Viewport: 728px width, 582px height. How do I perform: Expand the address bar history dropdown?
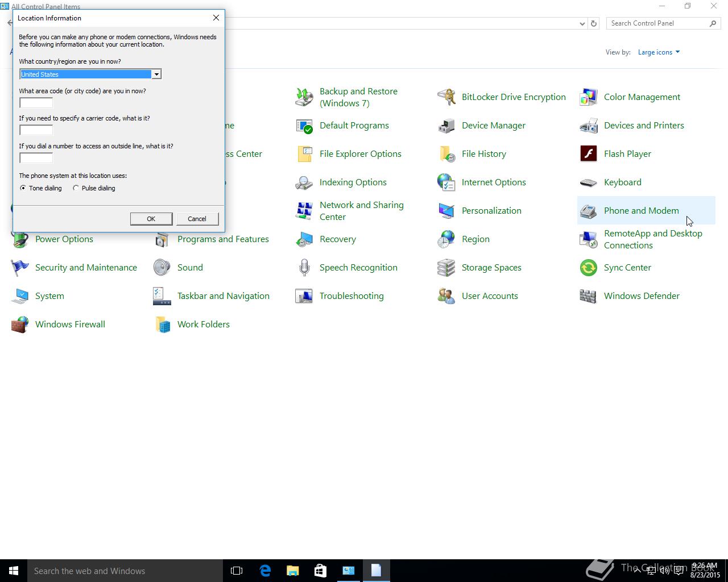[x=582, y=23]
